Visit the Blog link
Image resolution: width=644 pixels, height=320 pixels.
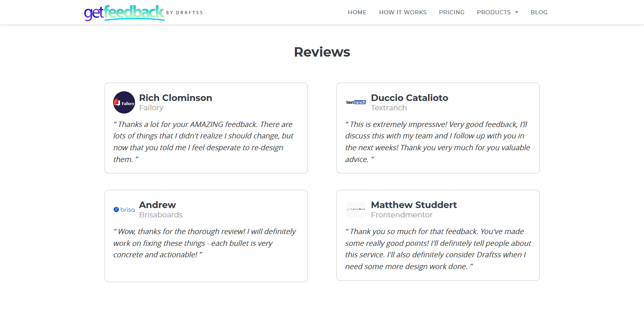pyautogui.click(x=539, y=12)
